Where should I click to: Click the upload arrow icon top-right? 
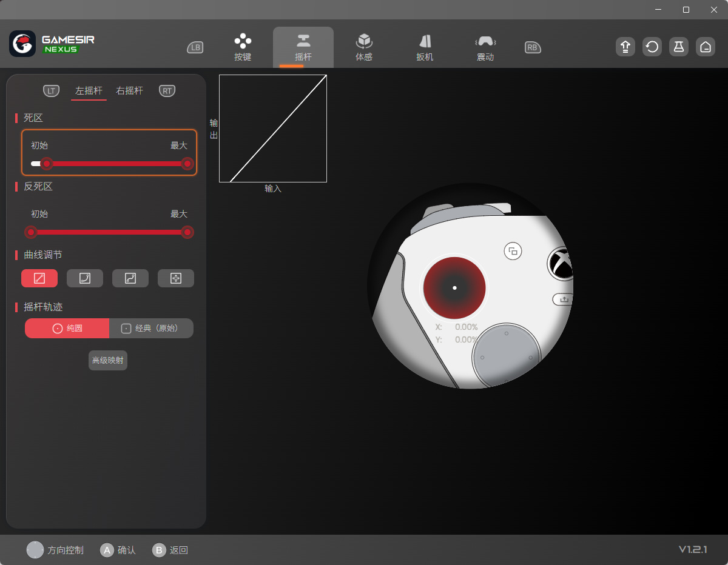[625, 47]
